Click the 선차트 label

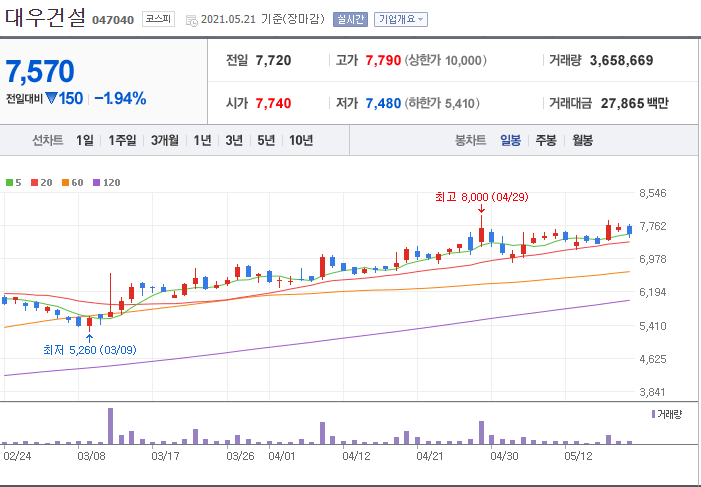pyautogui.click(x=47, y=140)
